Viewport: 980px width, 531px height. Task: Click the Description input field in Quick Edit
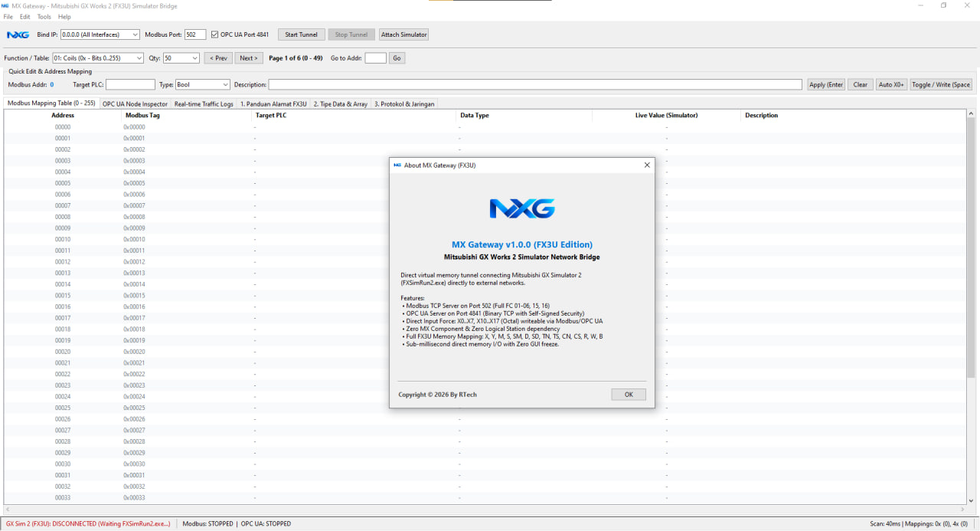535,85
